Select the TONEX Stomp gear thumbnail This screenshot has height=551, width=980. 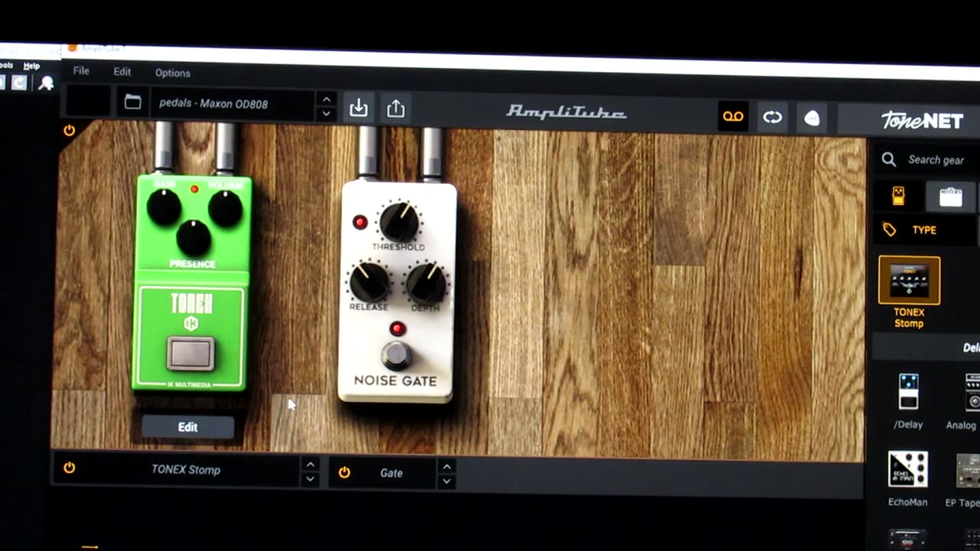pos(909,280)
